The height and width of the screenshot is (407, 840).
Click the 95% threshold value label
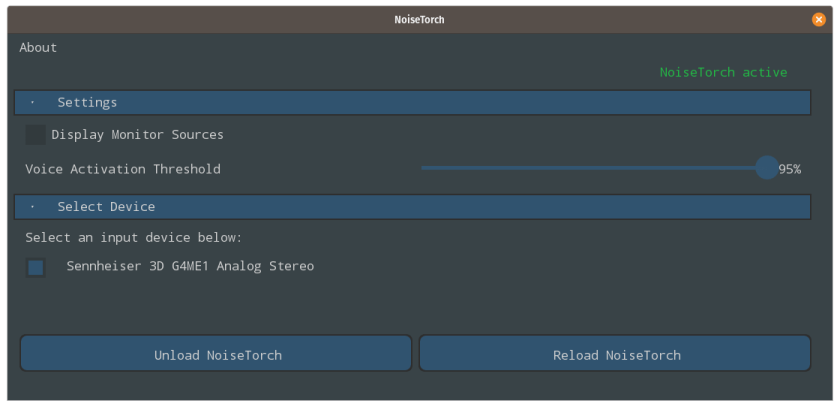790,169
